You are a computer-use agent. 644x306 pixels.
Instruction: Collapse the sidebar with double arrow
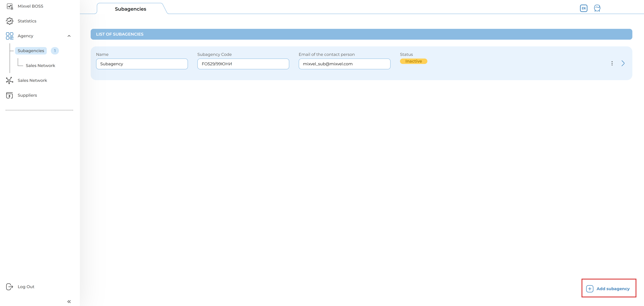69,301
